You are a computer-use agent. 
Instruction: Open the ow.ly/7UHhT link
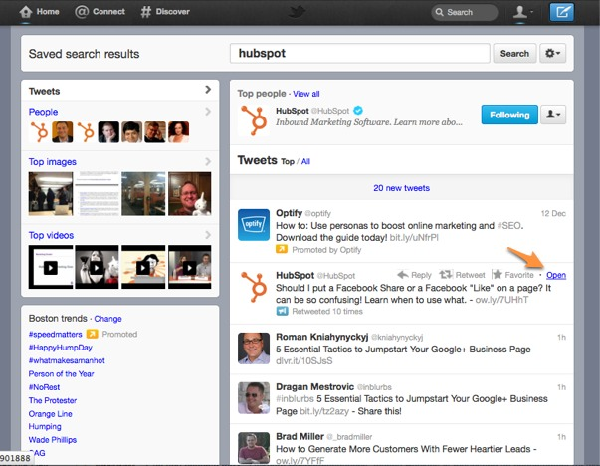coord(502,300)
